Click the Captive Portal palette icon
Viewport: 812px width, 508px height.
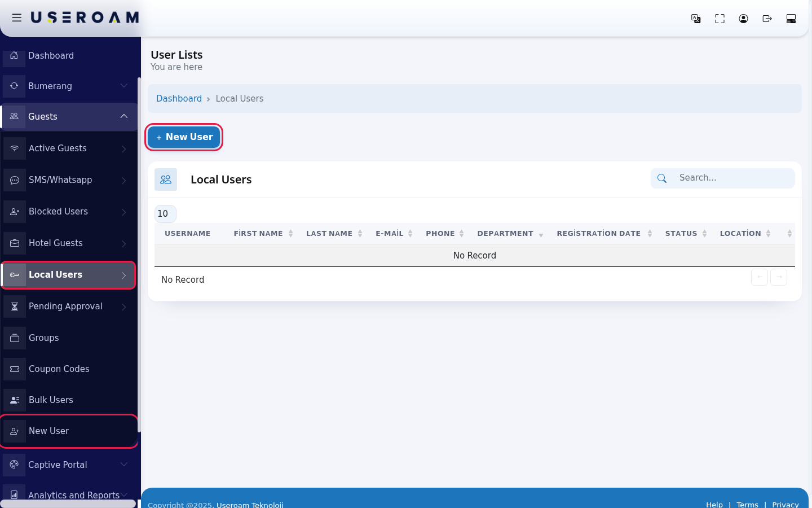pos(14,465)
